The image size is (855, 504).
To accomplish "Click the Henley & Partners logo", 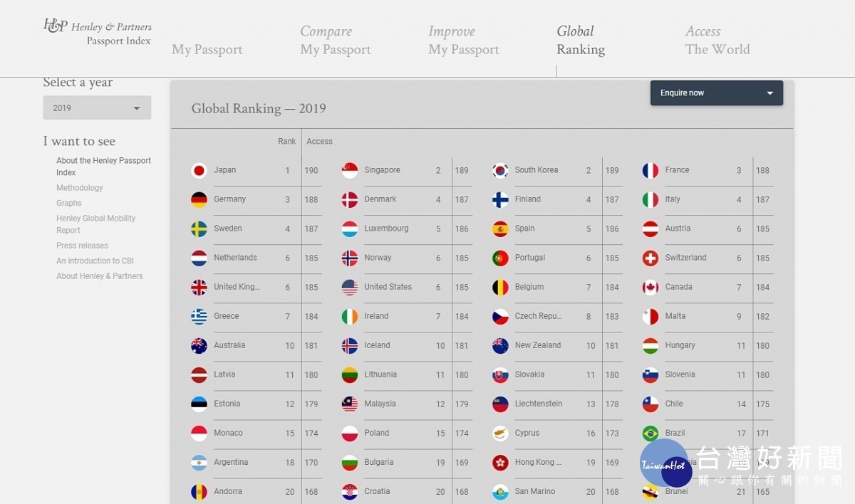I will (98, 33).
